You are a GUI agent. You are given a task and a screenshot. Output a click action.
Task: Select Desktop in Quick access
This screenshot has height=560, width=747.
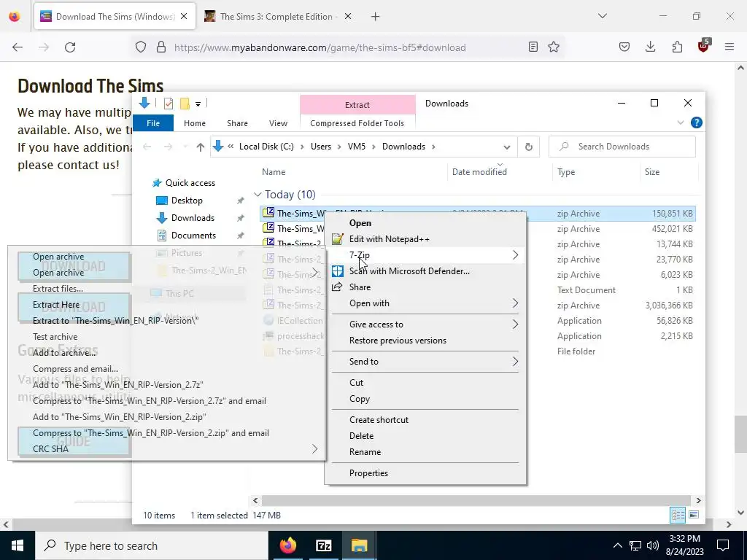coord(187,201)
